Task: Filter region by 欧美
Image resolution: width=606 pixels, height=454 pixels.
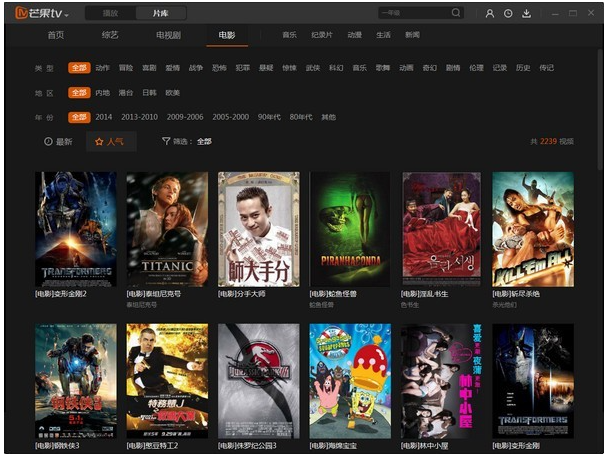Action: (173, 93)
